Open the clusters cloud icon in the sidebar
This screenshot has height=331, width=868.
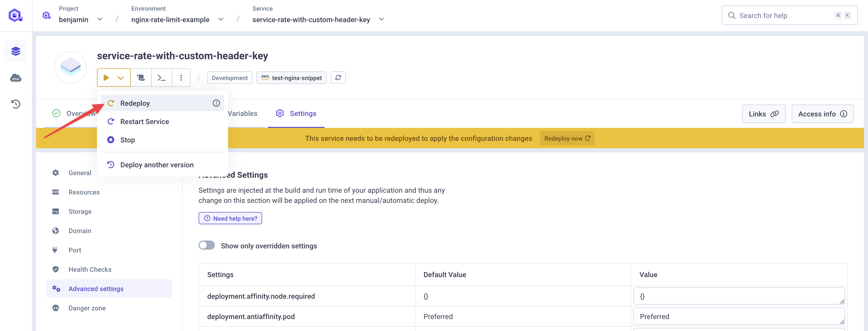[x=15, y=78]
